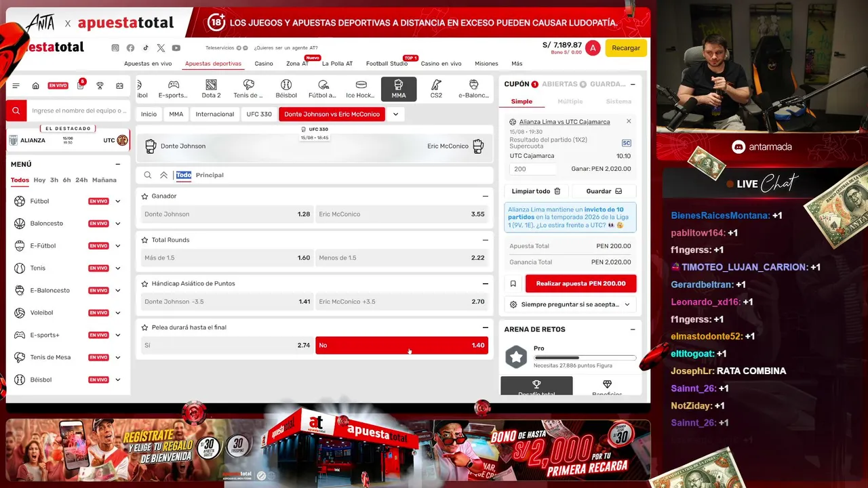The height and width of the screenshot is (488, 868).
Task: Favorite the Ganador market star
Action: (144, 196)
